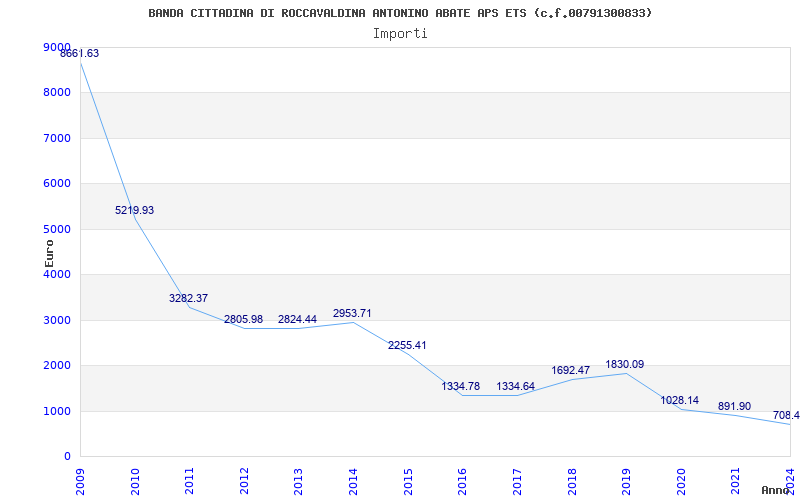Select the 2805.98 data label
800x500 pixels.
point(243,319)
